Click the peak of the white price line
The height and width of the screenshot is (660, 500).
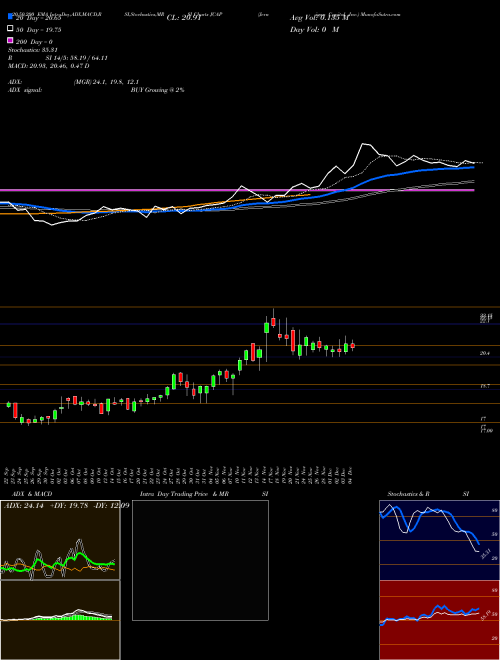coord(363,144)
